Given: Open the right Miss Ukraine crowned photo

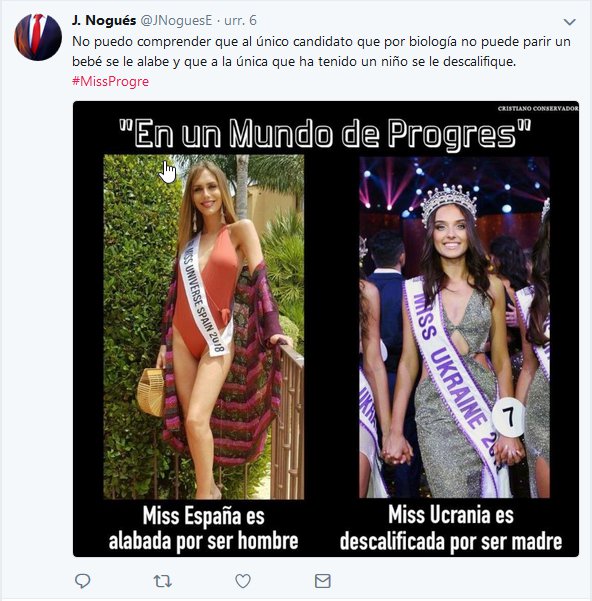Looking at the screenshot, I should (x=454, y=327).
